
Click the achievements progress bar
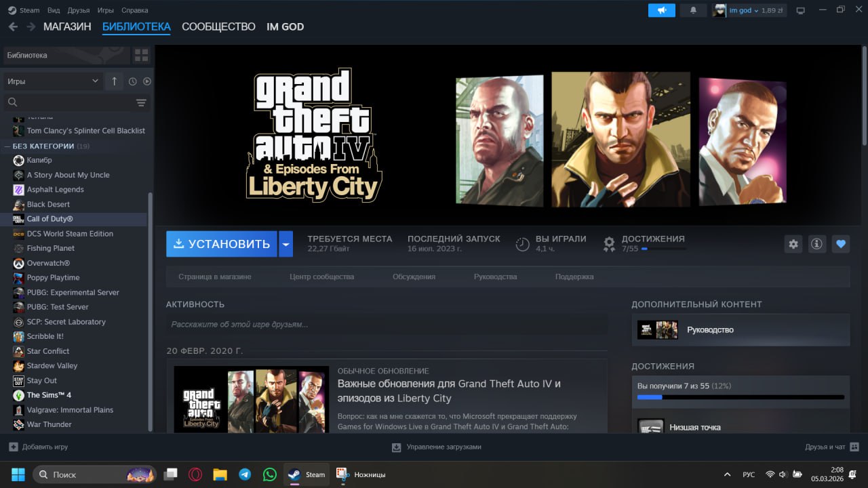pos(741,397)
